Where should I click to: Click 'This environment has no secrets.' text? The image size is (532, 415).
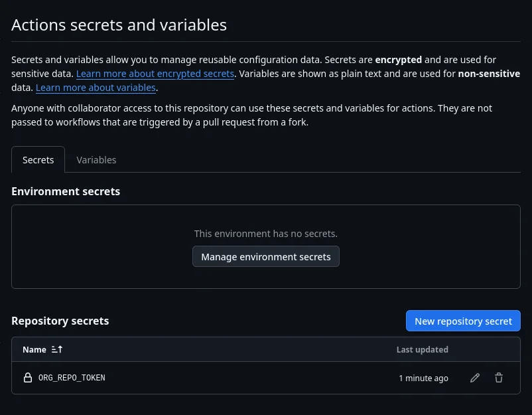(265, 234)
